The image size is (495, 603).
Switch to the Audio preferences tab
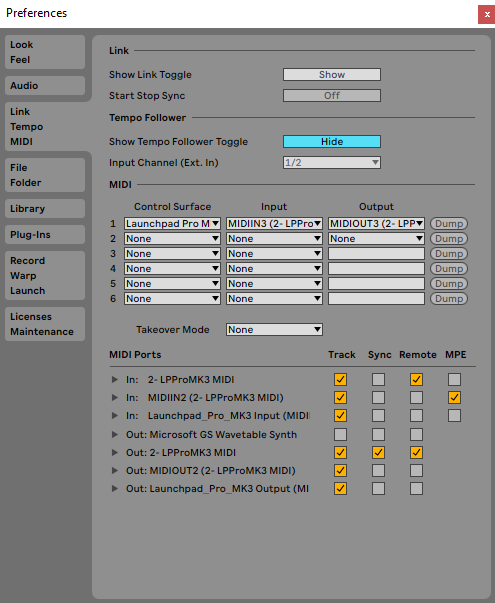tap(45, 85)
